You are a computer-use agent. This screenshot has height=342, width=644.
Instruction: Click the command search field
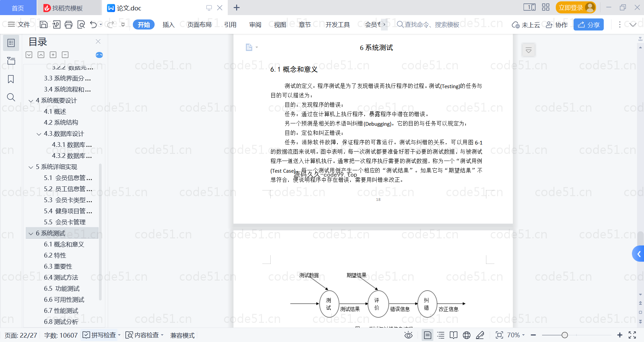coord(428,24)
